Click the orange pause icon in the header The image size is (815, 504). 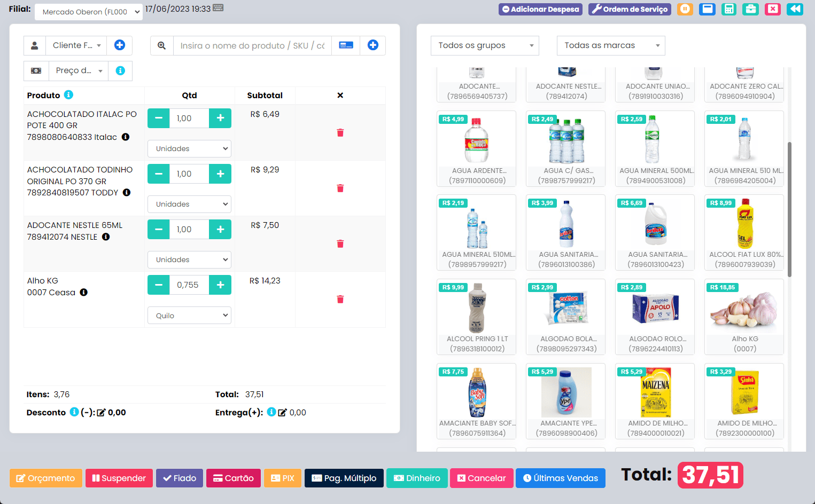tap(685, 9)
